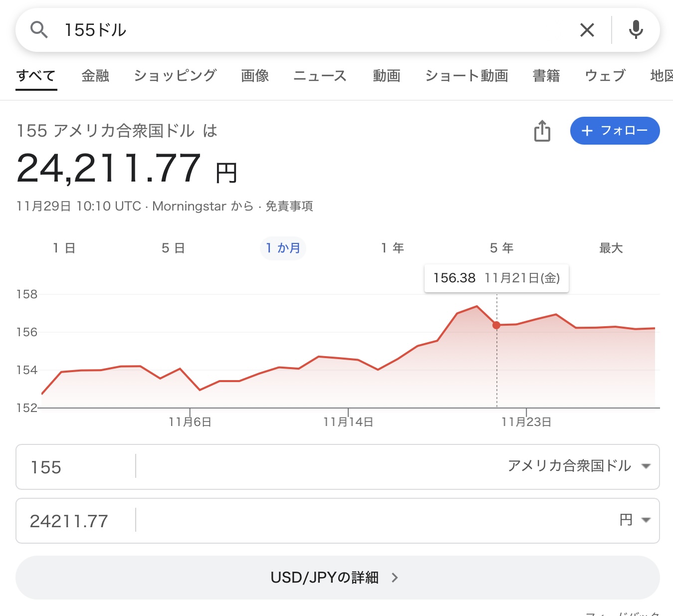Image resolution: width=673 pixels, height=616 pixels.
Task: Select the 1日 chart range
Action: pyautogui.click(x=64, y=248)
